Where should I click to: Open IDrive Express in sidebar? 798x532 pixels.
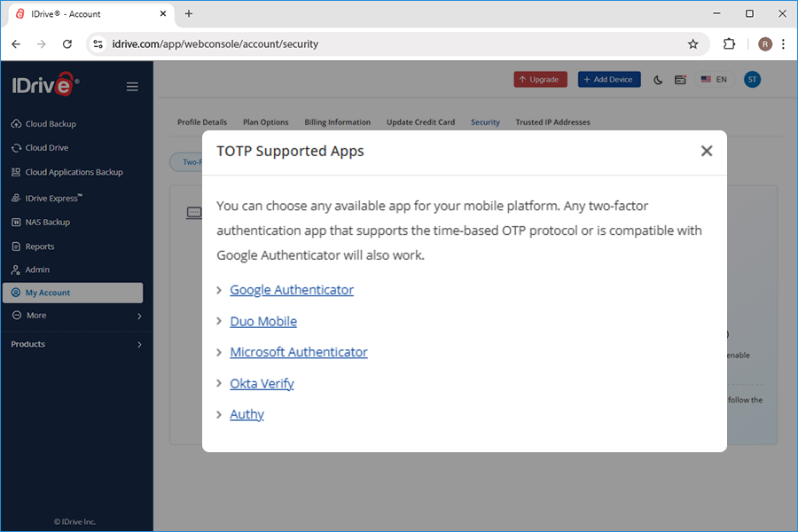pos(46,198)
